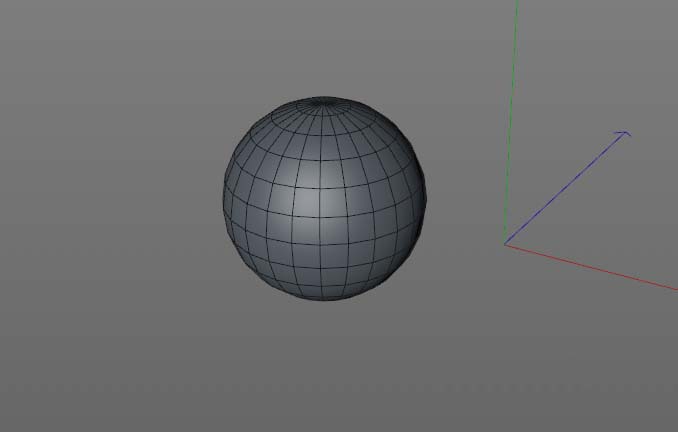The image size is (678, 432).
Task: Click the red X axis line
Action: (x=591, y=267)
